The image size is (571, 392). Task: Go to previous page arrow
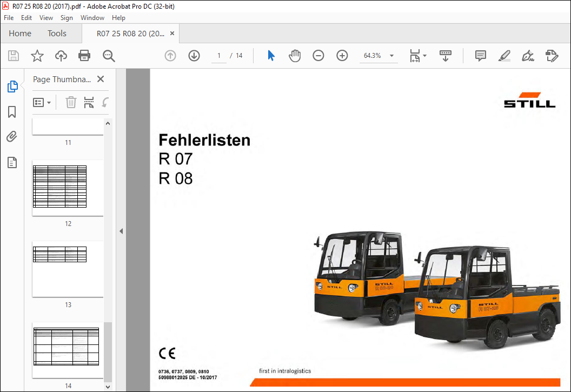[x=170, y=56]
